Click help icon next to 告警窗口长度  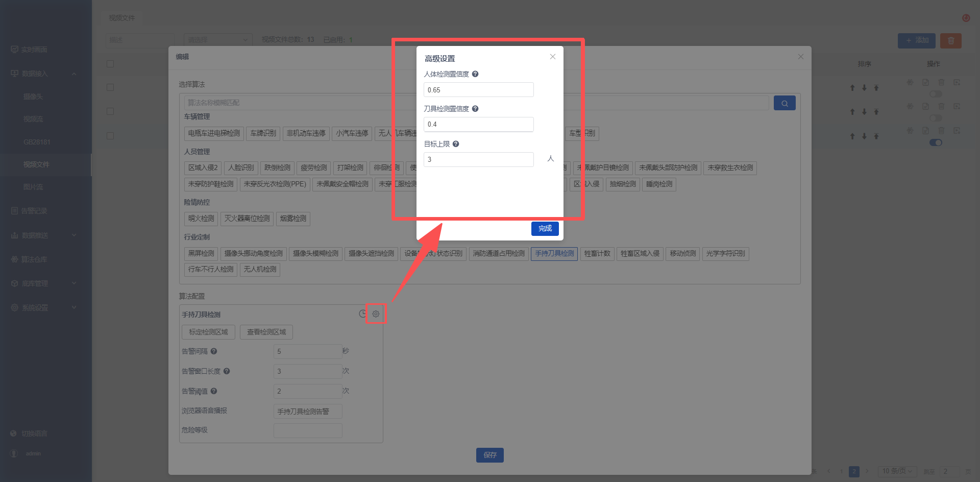click(227, 371)
